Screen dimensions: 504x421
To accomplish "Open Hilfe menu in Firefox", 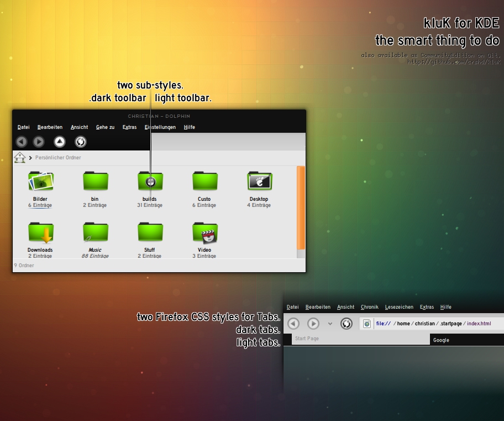I will pos(445,307).
